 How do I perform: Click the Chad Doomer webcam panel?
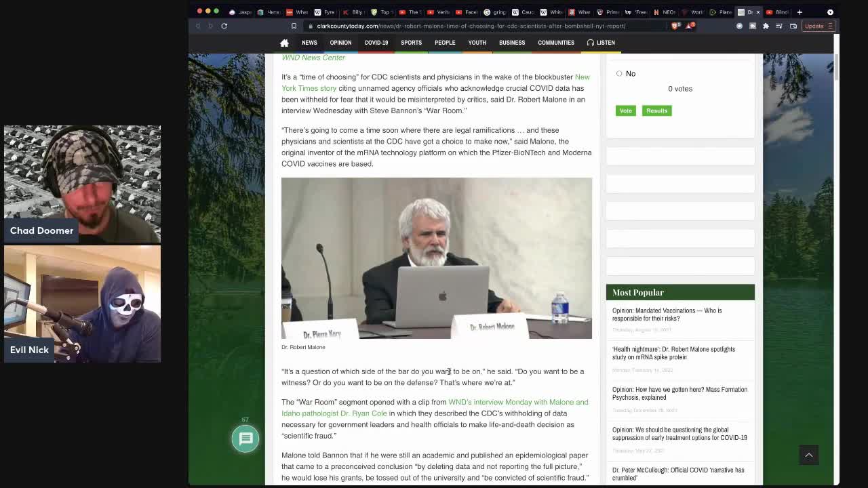tap(82, 184)
